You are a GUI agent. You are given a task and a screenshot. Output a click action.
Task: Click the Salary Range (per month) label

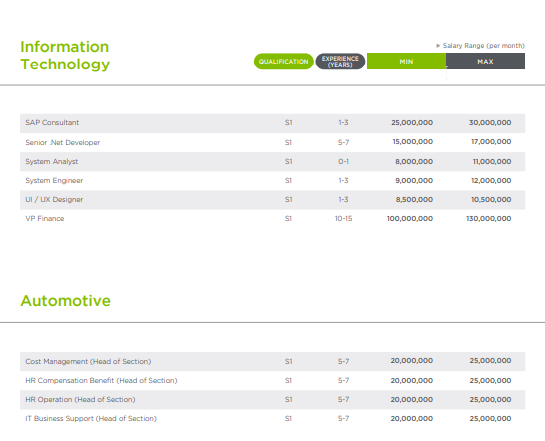pyautogui.click(x=483, y=46)
